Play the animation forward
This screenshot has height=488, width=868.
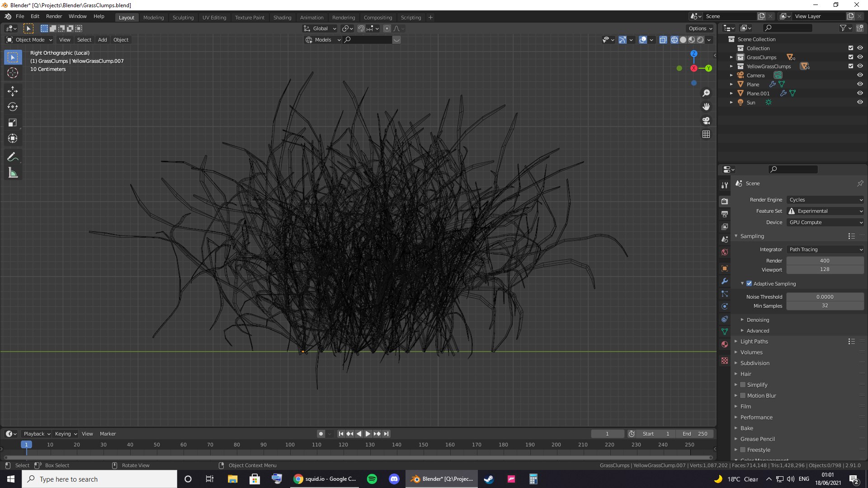click(368, 434)
